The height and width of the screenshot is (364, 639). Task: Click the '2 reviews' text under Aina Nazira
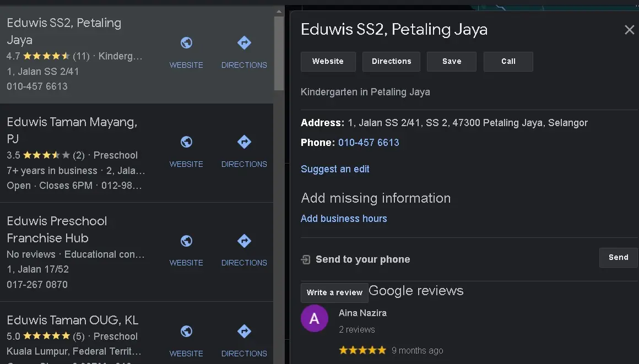tap(357, 330)
